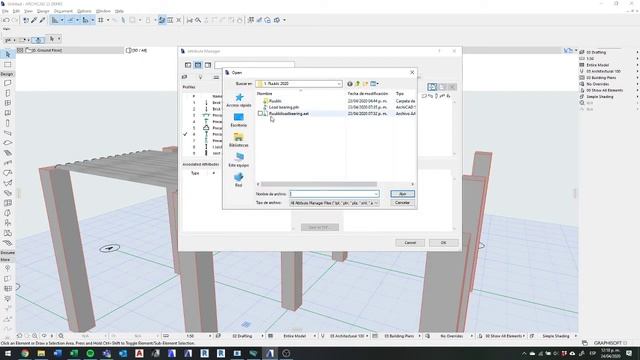640x360 pixels.
Task: Click the create new folder icon
Action: [365, 84]
